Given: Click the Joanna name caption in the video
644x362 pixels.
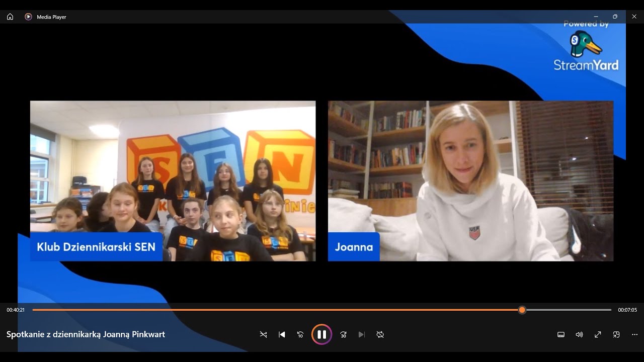Looking at the screenshot, I should point(354,247).
